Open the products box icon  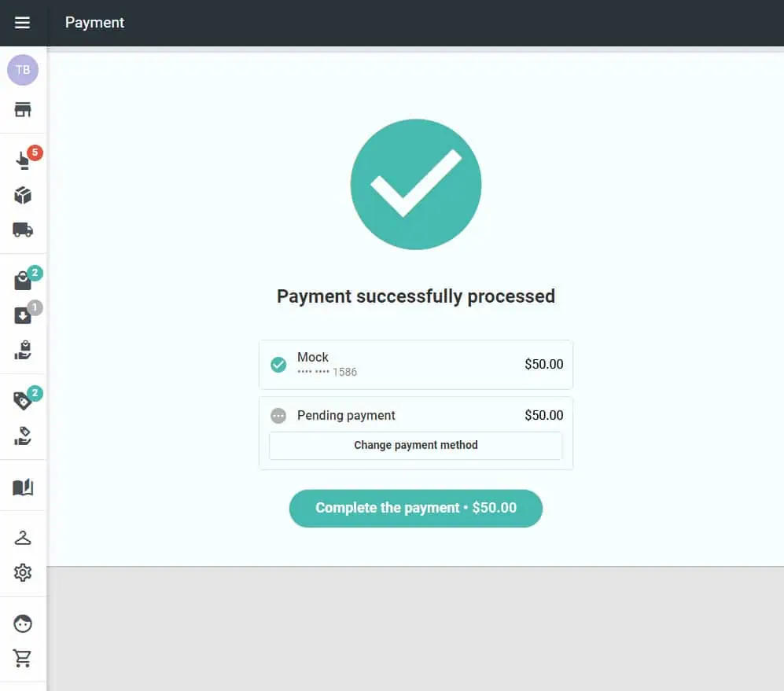tap(23, 195)
